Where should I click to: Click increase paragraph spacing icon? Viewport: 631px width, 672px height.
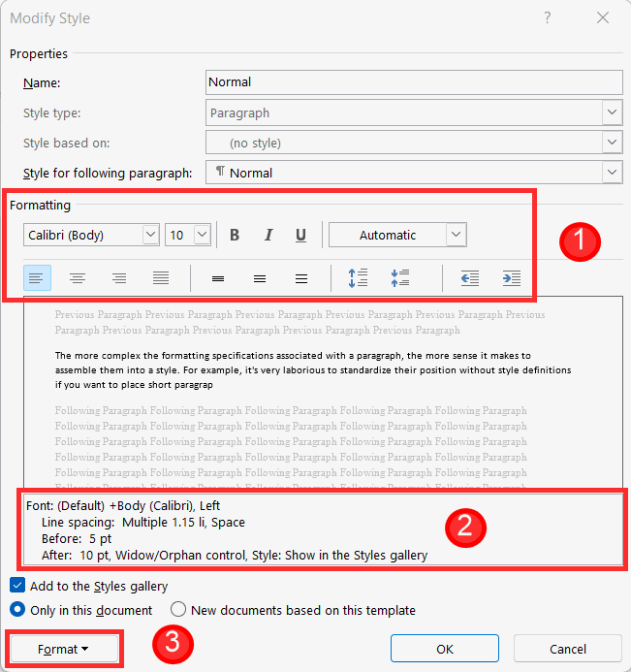(x=358, y=278)
